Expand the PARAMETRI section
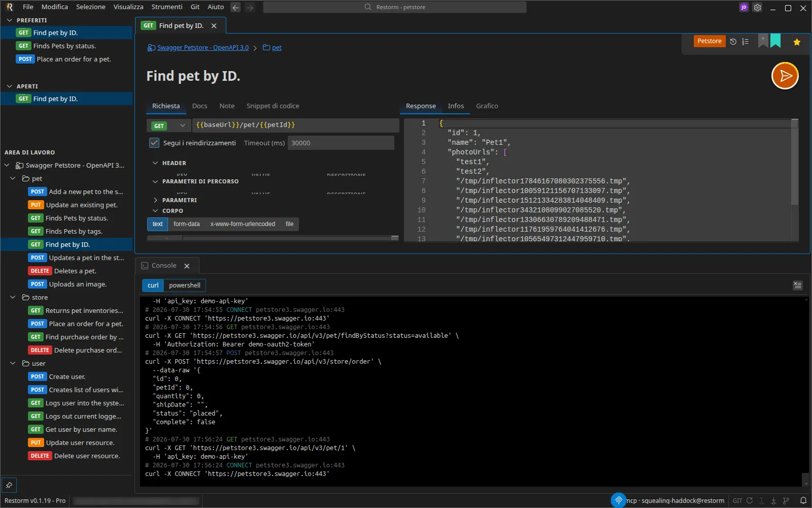The height and width of the screenshot is (508, 812). [155, 200]
